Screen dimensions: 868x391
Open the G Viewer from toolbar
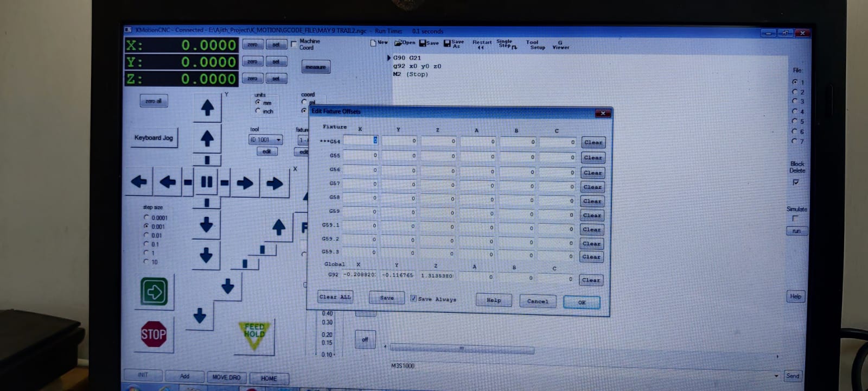coord(560,45)
